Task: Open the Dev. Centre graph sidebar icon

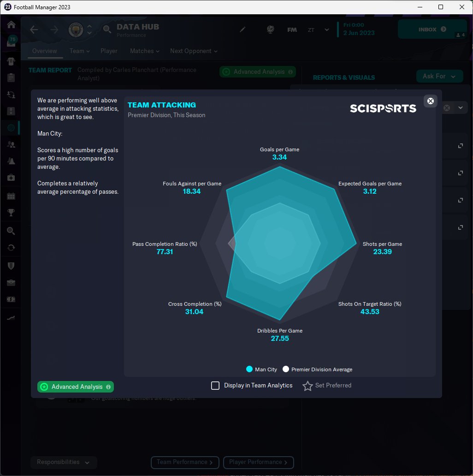Action: tap(11, 318)
